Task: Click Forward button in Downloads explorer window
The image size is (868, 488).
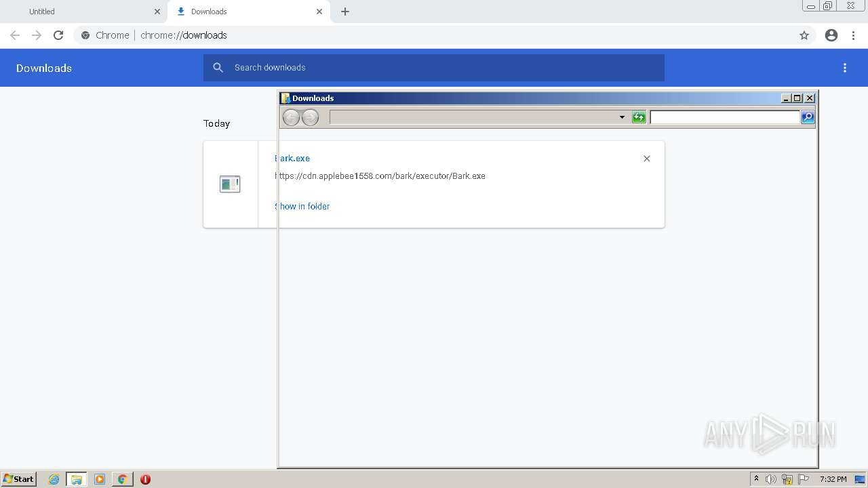Action: pos(310,117)
